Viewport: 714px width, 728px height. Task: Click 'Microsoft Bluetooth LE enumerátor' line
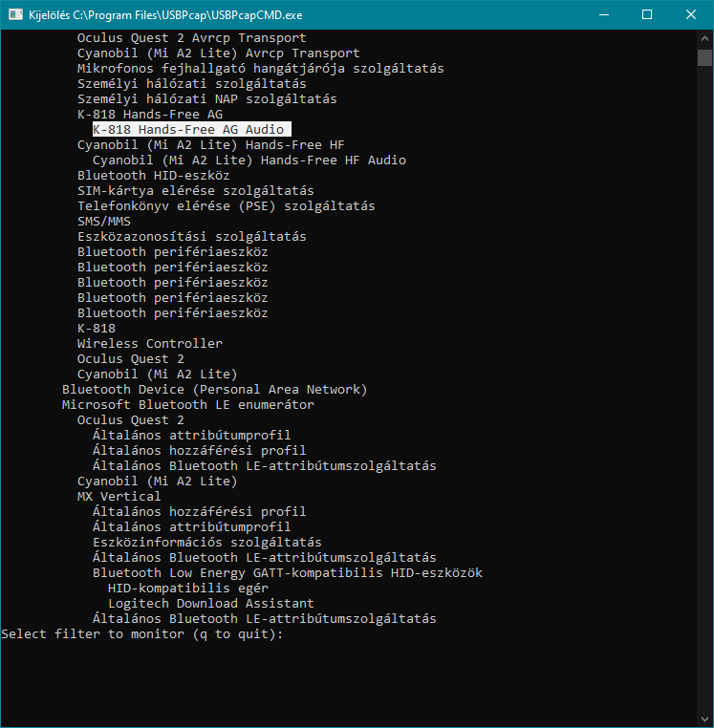(x=187, y=405)
